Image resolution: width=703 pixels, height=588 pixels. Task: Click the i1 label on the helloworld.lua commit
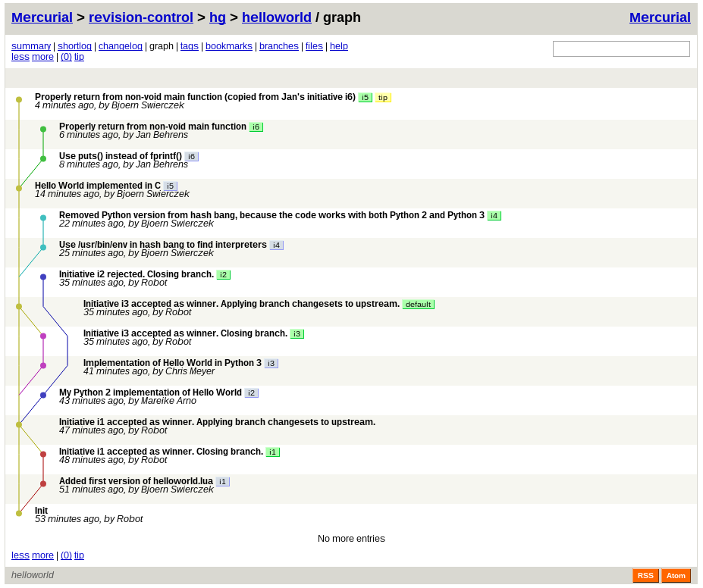click(222, 481)
